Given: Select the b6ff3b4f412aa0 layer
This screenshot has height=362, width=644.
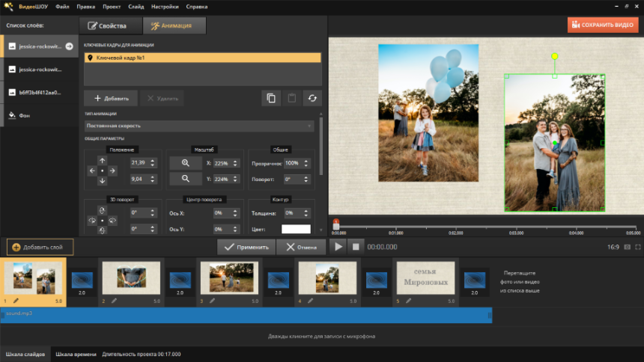Looking at the screenshot, I should click(39, 92).
